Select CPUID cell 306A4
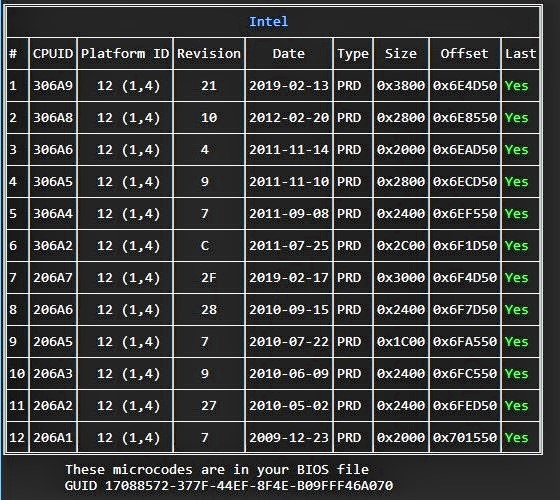This screenshot has height=500, width=560. (x=53, y=214)
